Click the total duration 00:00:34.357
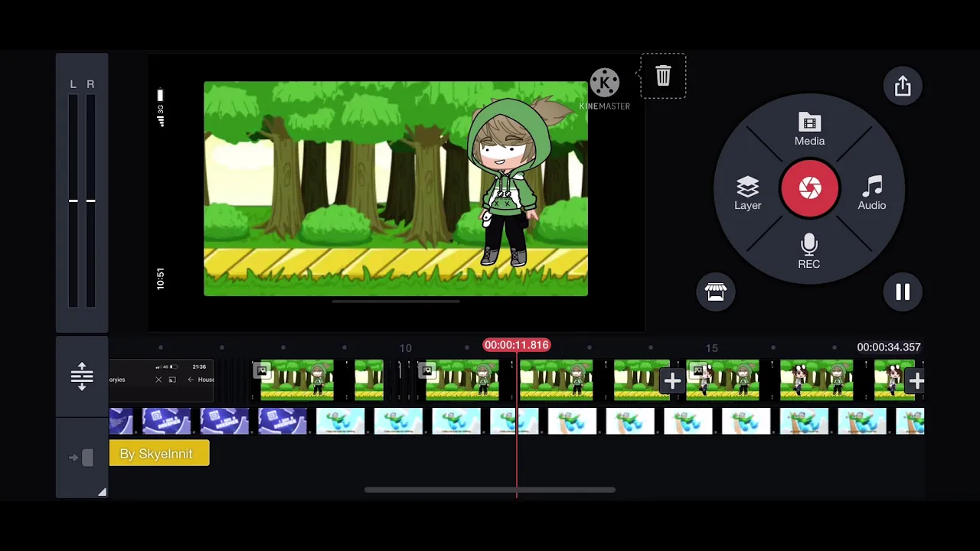The height and width of the screenshot is (551, 980). point(889,347)
